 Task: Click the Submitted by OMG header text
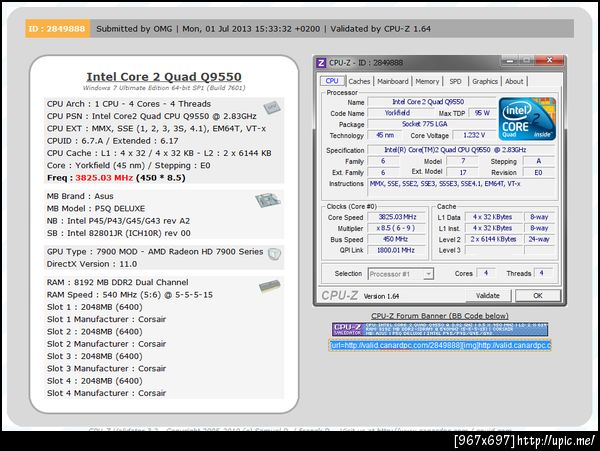134,29
